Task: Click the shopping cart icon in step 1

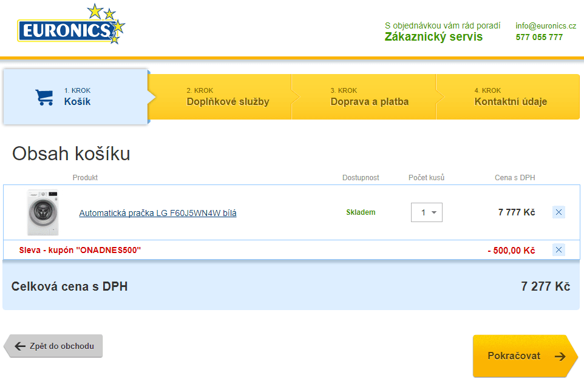Action: (x=45, y=98)
